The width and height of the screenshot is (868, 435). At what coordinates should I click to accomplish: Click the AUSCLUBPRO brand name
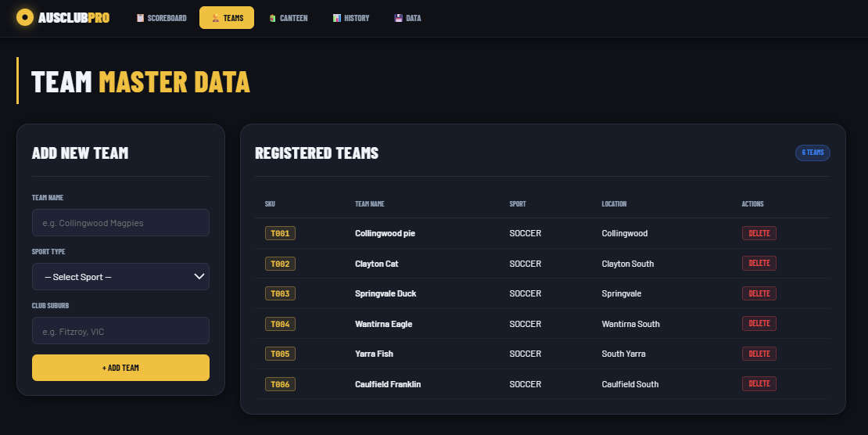click(74, 18)
